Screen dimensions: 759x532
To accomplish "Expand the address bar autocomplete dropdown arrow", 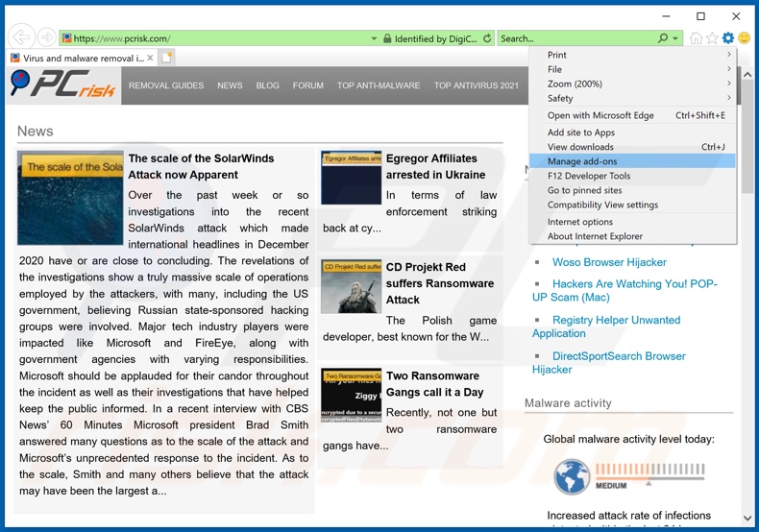I will click(374, 38).
